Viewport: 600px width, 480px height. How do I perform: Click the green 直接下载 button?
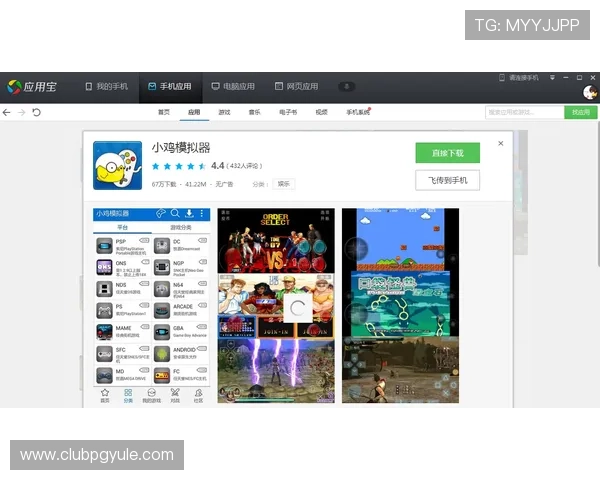click(448, 153)
